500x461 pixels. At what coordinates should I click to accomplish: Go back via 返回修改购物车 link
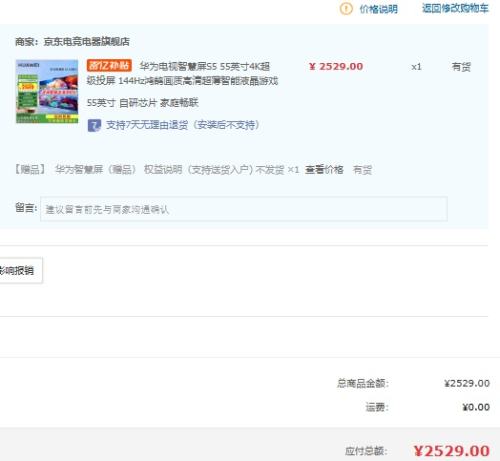(455, 8)
